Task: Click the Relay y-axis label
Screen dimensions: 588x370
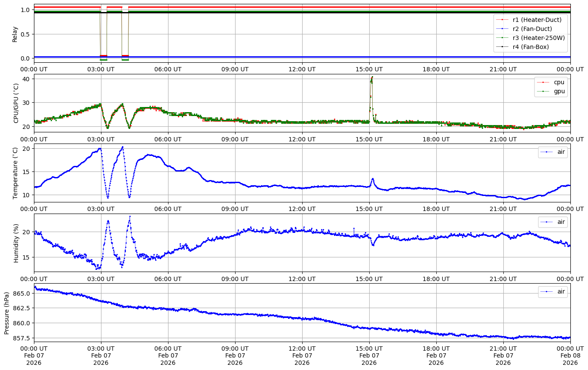Action: [15, 34]
